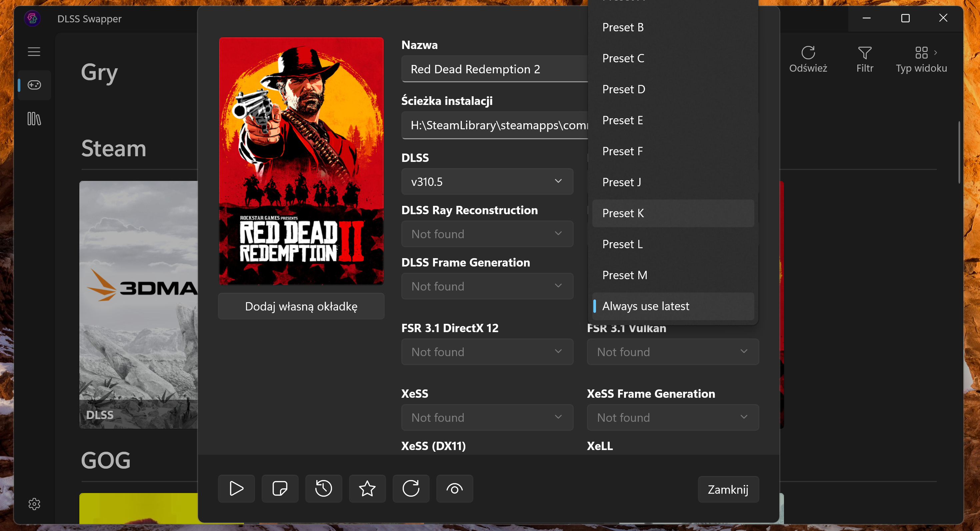This screenshot has width=980, height=531.
Task: Open the library icon in sidebar
Action: click(x=34, y=119)
